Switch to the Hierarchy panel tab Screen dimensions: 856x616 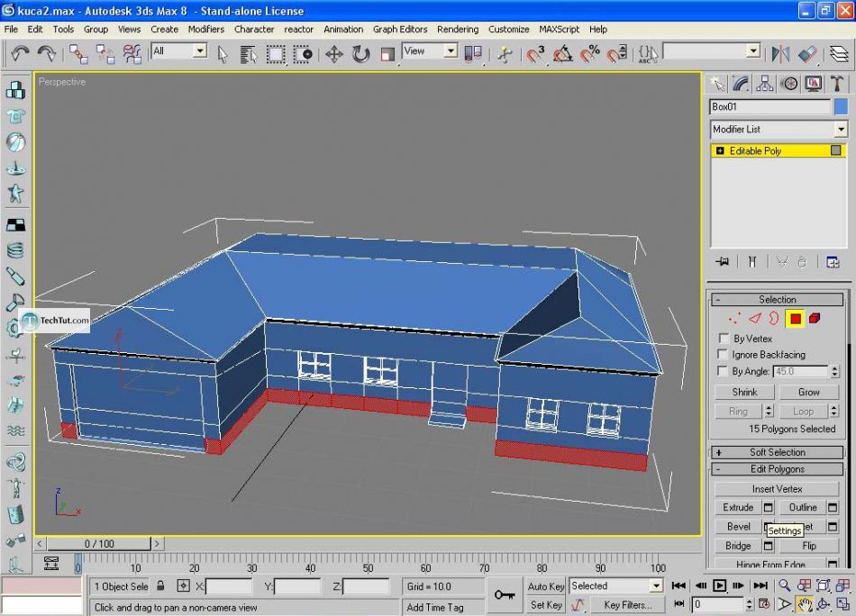pos(765,84)
